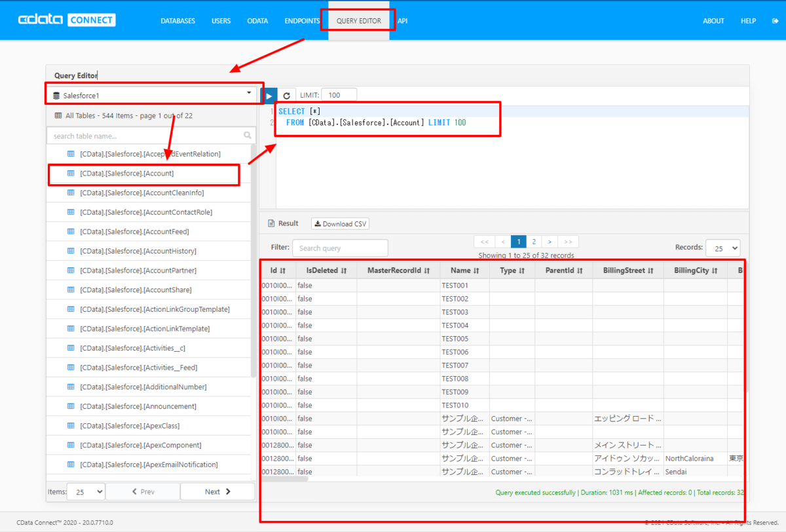Click the Prev tables page button
The height and width of the screenshot is (532, 786).
pyautogui.click(x=143, y=491)
